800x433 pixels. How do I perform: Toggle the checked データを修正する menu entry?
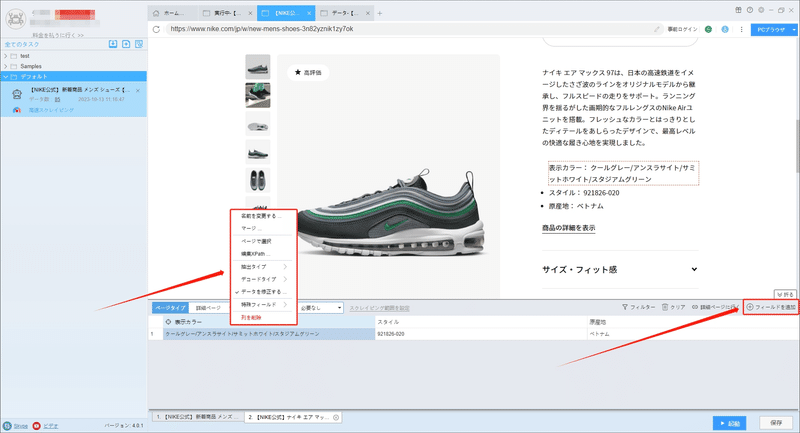(262, 292)
